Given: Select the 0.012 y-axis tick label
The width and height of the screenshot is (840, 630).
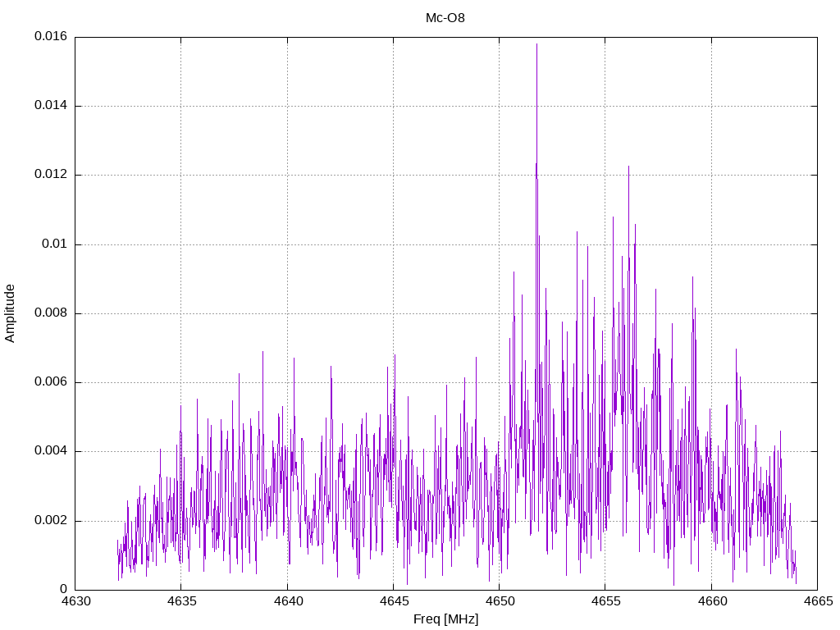Looking at the screenshot, I should click(50, 175).
